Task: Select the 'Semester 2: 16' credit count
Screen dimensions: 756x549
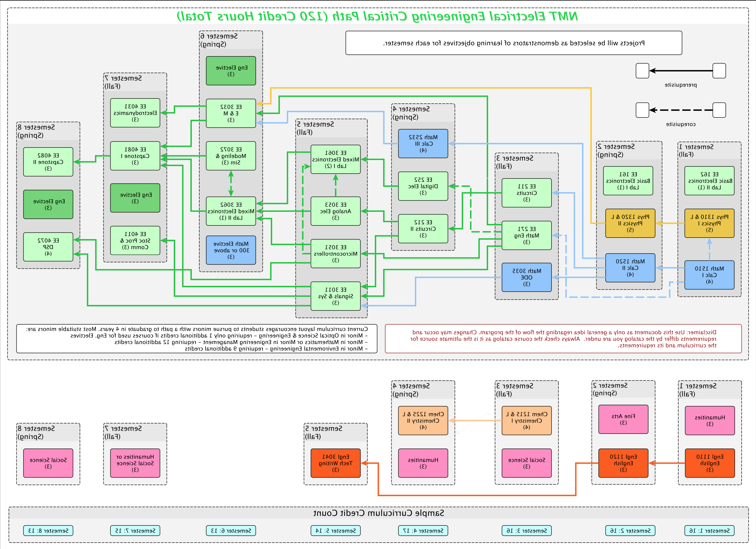Action: coord(630,531)
